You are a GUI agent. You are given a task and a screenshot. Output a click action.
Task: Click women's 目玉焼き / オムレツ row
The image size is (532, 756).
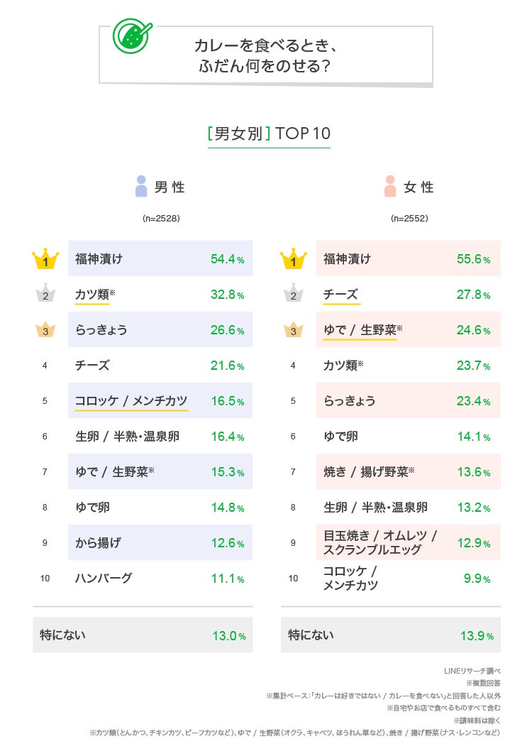[408, 542]
